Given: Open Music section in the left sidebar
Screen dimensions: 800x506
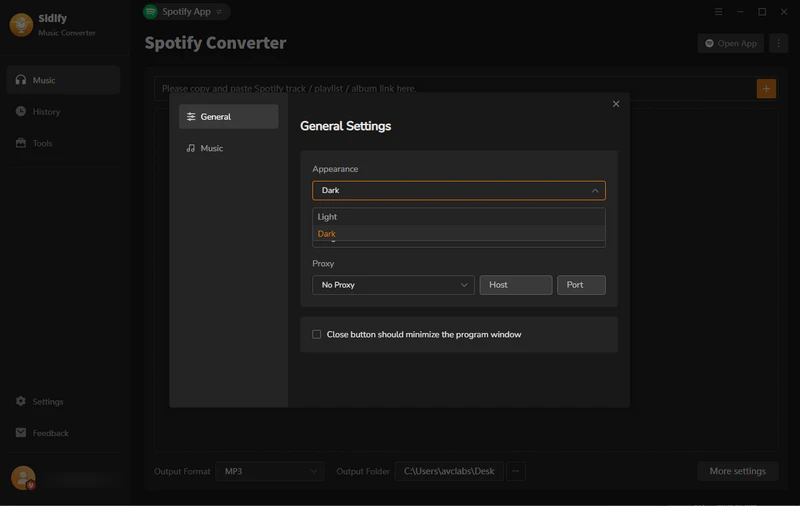Looking at the screenshot, I should coord(63,80).
